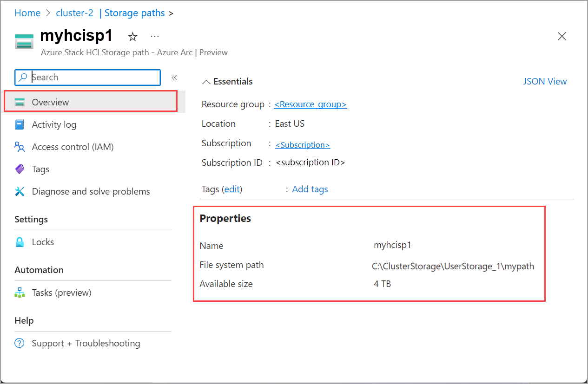
Task: Click the Support question mark icon
Action: coord(20,344)
